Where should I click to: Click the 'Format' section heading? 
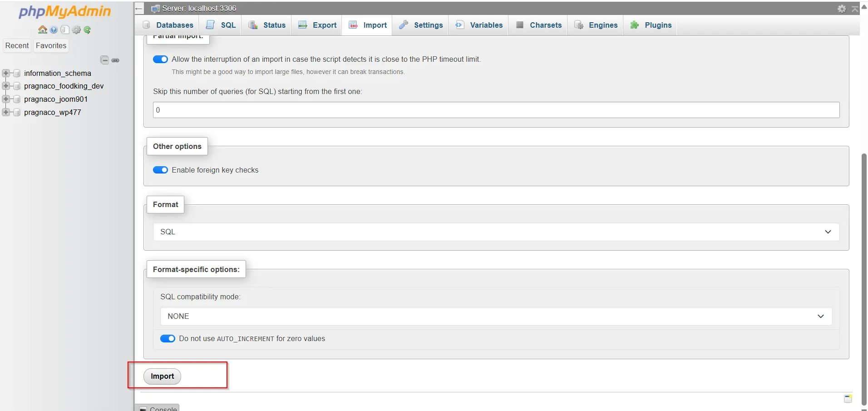(x=166, y=205)
